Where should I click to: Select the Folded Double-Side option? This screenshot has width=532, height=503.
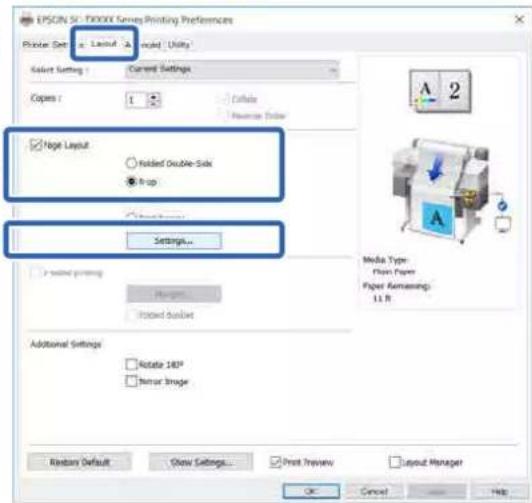point(131,163)
